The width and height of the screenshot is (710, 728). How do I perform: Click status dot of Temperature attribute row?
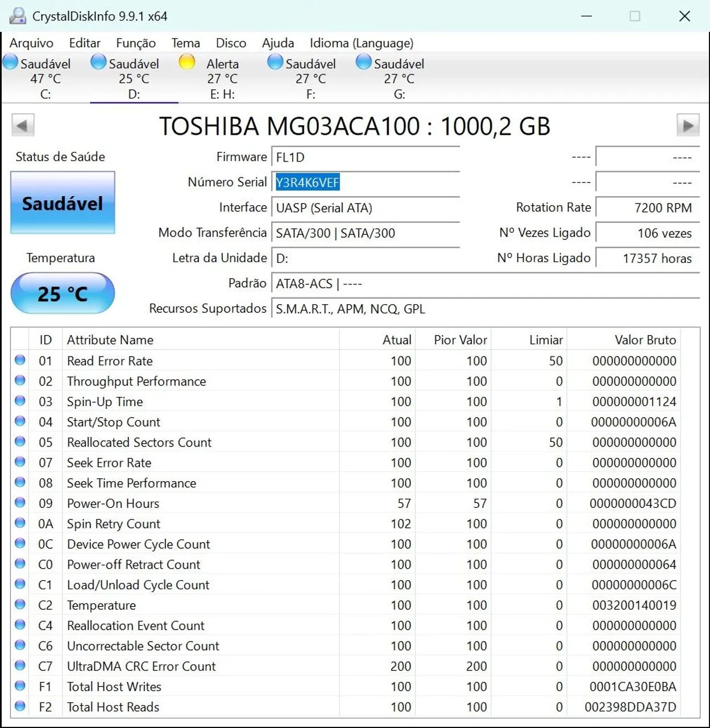pyautogui.click(x=20, y=604)
